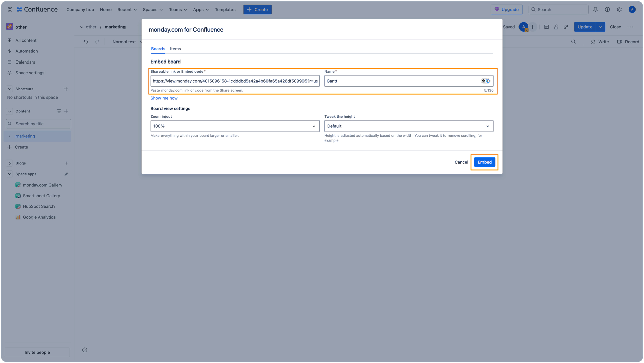Click Invite people button
Viewport: 644px width, 363px height.
[37, 352]
